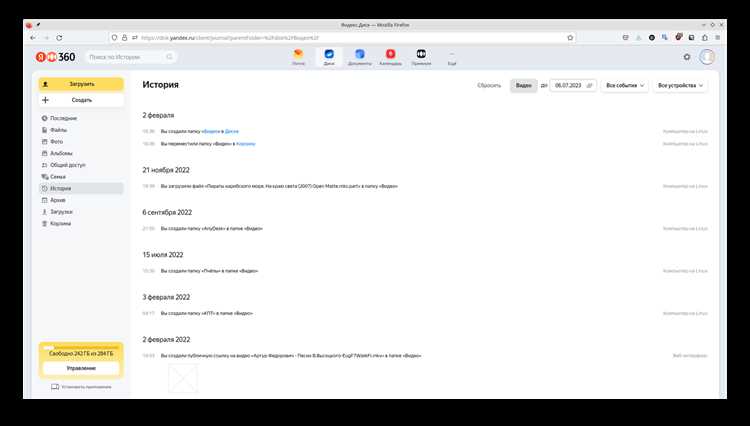The height and width of the screenshot is (426, 750).
Task: Click the Управление storage button
Action: pyautogui.click(x=81, y=368)
